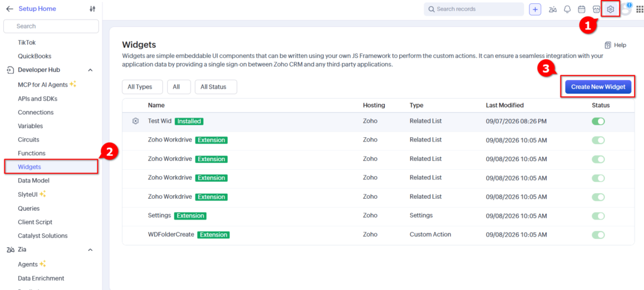Toggle status switch for WDFolderCreate
The height and width of the screenshot is (290, 644).
click(599, 235)
